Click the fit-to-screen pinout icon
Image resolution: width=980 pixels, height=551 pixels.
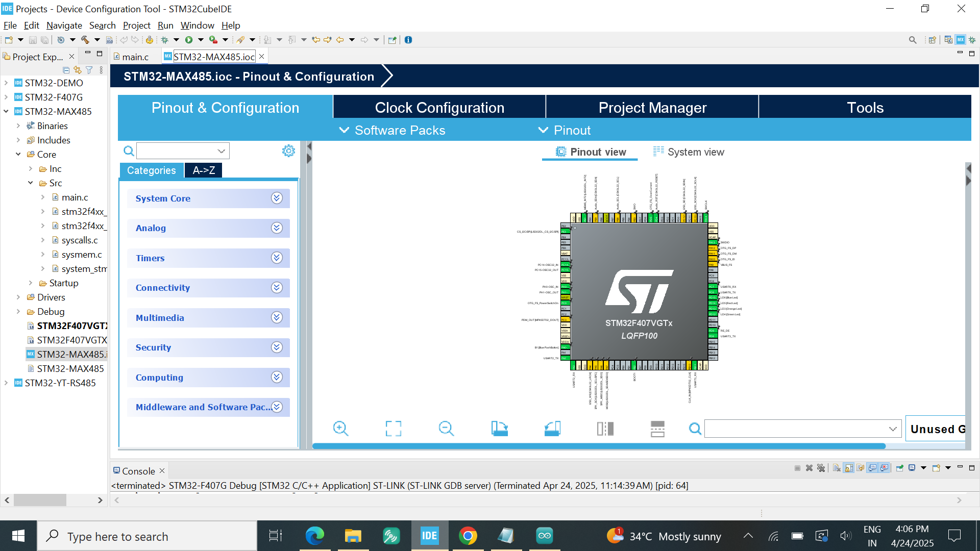coord(393,429)
